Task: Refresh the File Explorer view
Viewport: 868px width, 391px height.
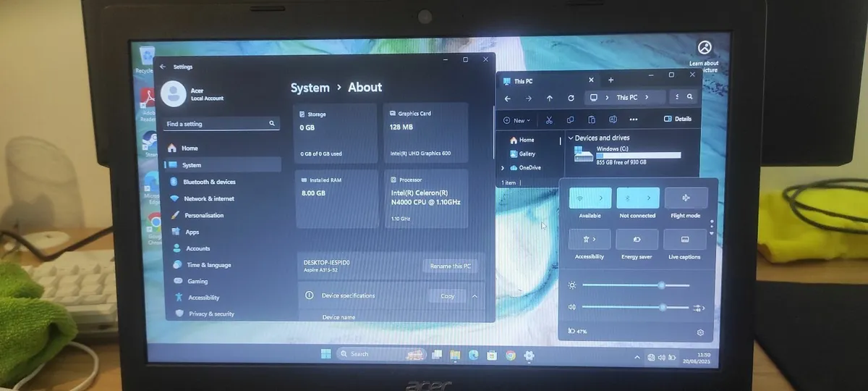Action: pos(571,98)
